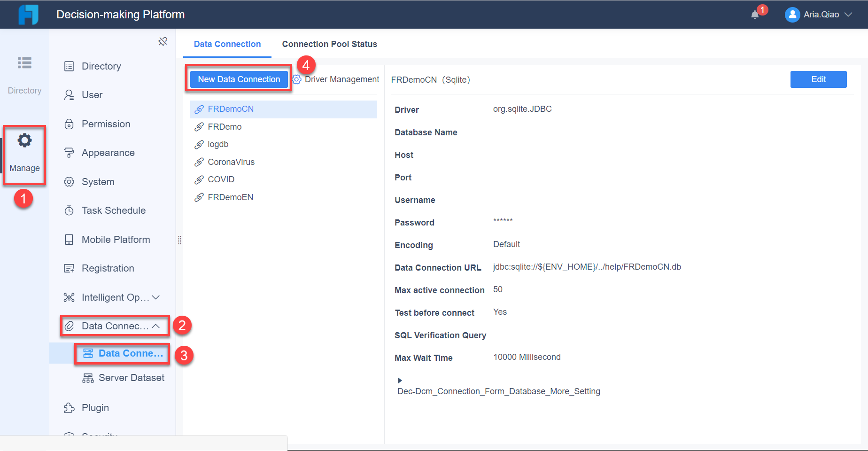The image size is (868, 451).
Task: Click the Appearance brush icon
Action: (69, 152)
